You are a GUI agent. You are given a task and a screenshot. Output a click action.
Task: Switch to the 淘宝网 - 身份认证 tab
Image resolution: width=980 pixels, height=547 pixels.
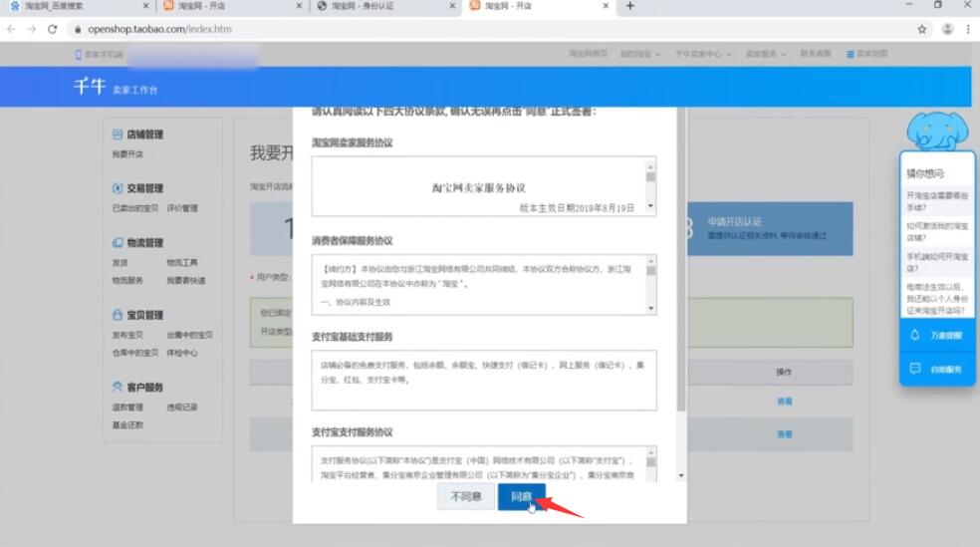click(378, 7)
